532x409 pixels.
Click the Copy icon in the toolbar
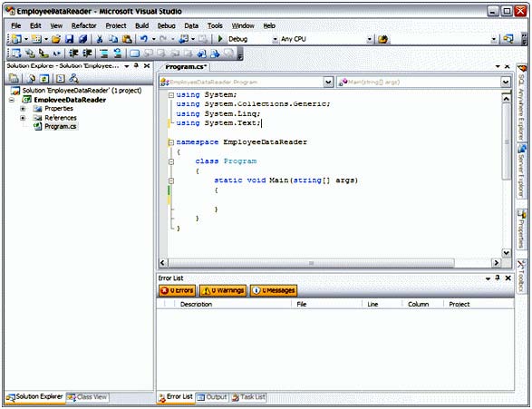(113, 39)
